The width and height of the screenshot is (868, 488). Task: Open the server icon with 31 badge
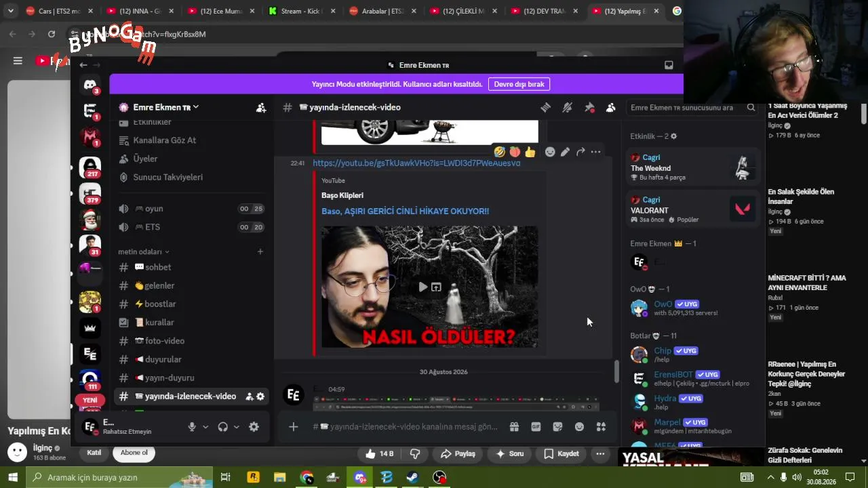pos(90,245)
